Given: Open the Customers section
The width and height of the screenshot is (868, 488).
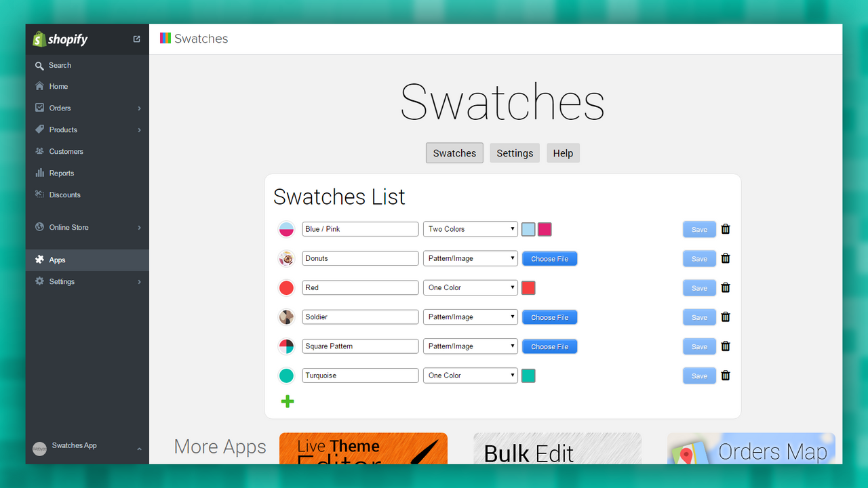Looking at the screenshot, I should (39, 151).
